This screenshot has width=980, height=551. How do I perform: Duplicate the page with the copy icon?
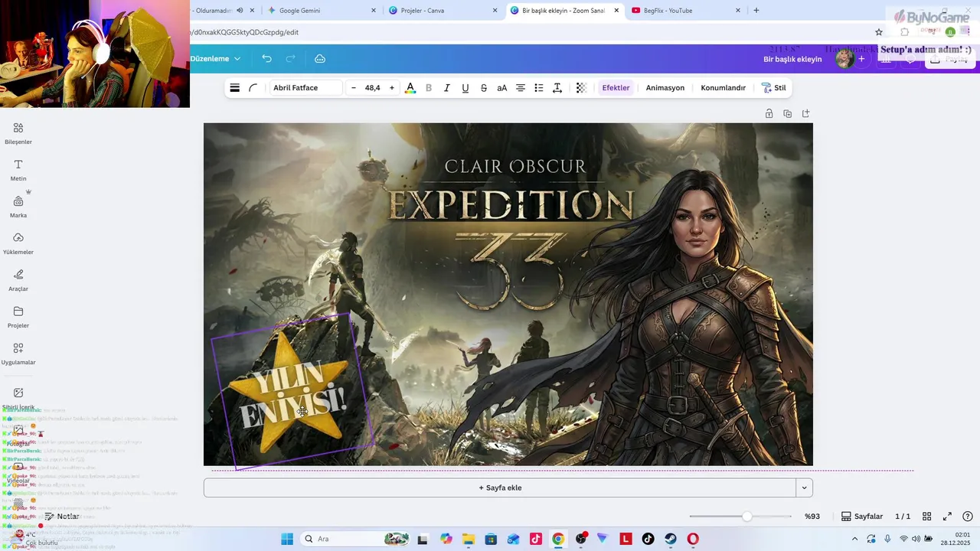(x=787, y=114)
